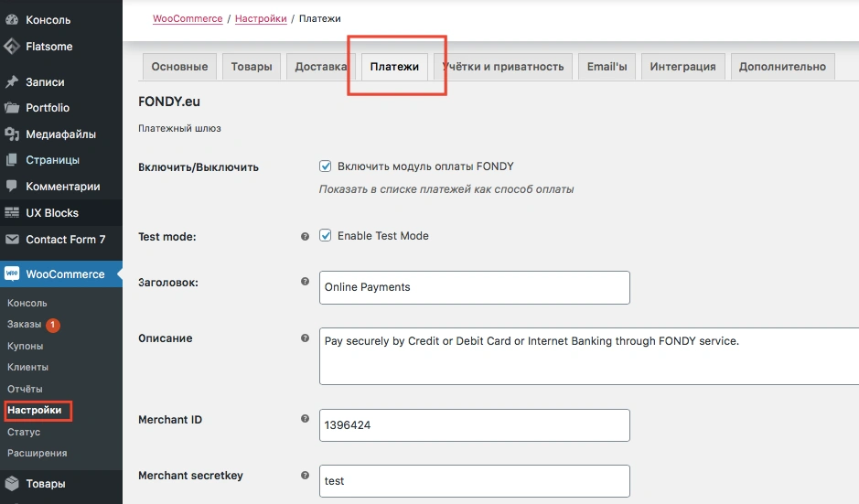The width and height of the screenshot is (859, 504).
Task: Switch to the Товары settings tab
Action: pyautogui.click(x=252, y=66)
